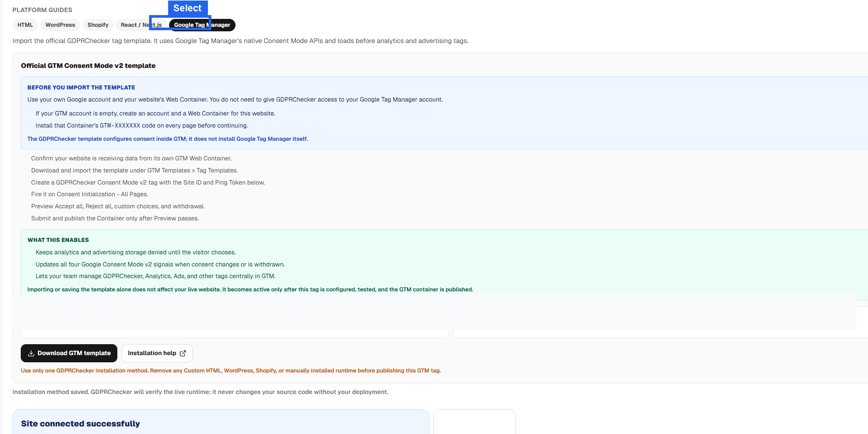Click the step 'Download and import the template under GTM Templates'
868x434 pixels.
[134, 171]
